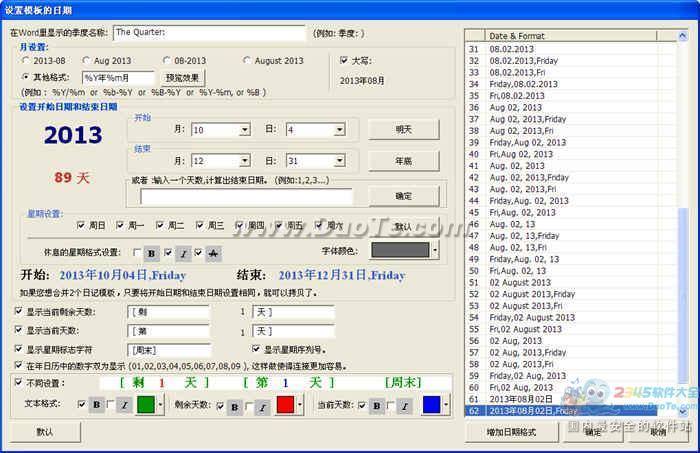Screen dimensions: 700x453
Task: Click the 明天 tomorrow button
Action: [404, 129]
